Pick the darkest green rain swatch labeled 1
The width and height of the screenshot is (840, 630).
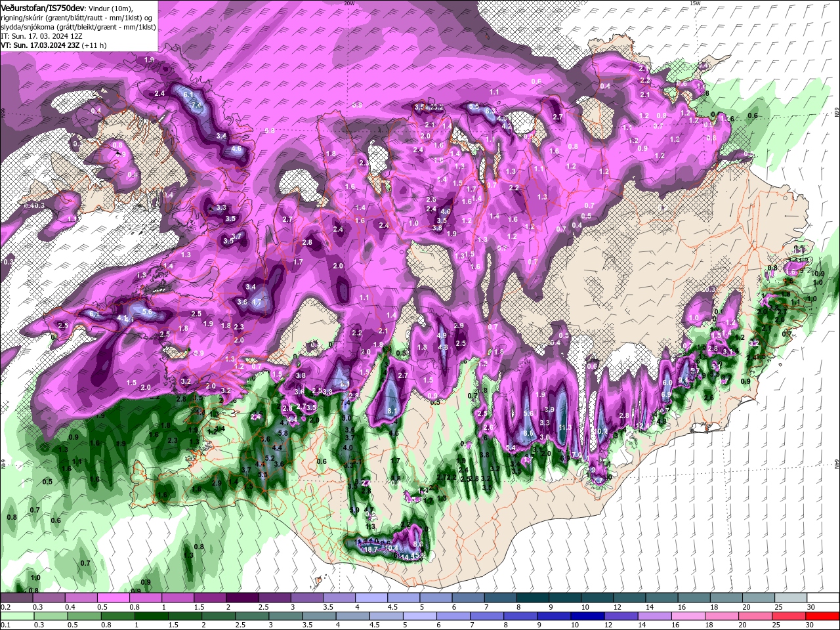152,616
